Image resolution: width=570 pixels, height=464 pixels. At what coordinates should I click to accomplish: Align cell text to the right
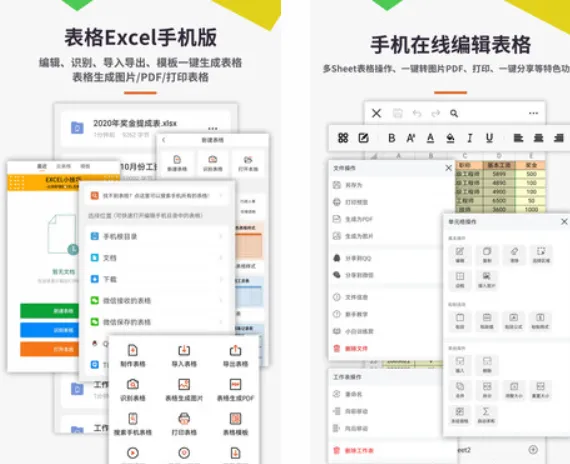[559, 138]
